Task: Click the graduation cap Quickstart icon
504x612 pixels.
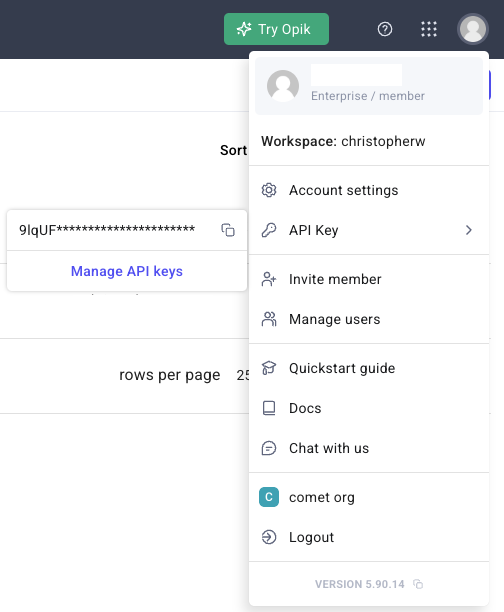Action: tap(269, 368)
